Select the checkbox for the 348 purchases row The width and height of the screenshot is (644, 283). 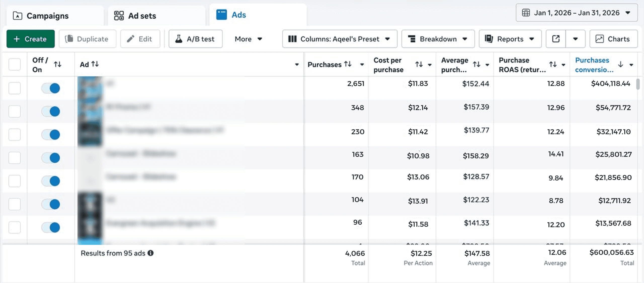pyautogui.click(x=15, y=111)
